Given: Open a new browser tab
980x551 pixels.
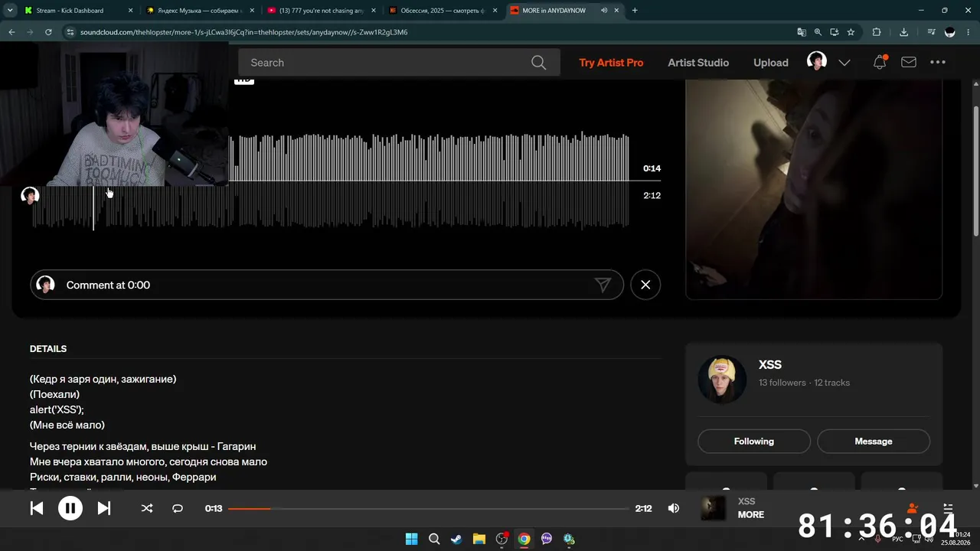Looking at the screenshot, I should [635, 11].
